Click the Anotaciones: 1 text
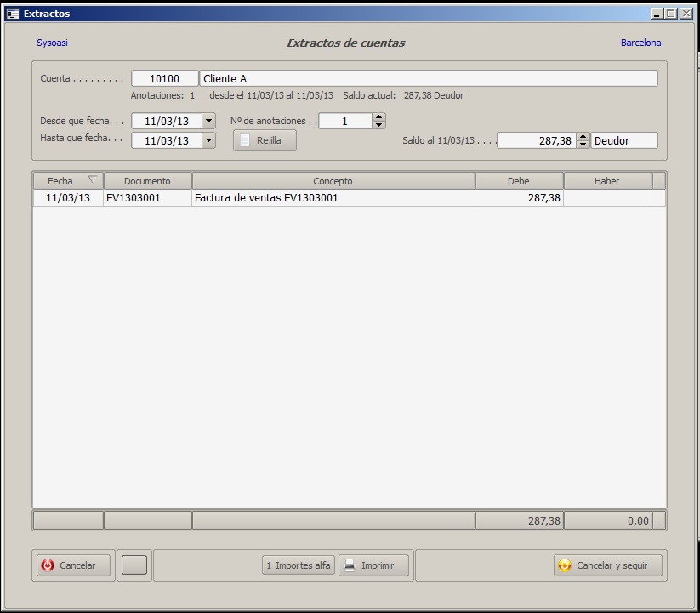700x613 pixels. tap(162, 95)
